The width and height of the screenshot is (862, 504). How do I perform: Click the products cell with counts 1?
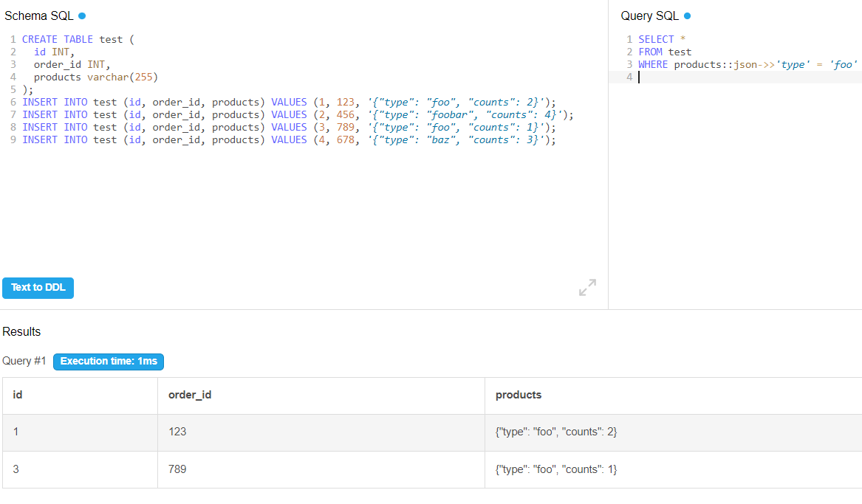[674, 470]
